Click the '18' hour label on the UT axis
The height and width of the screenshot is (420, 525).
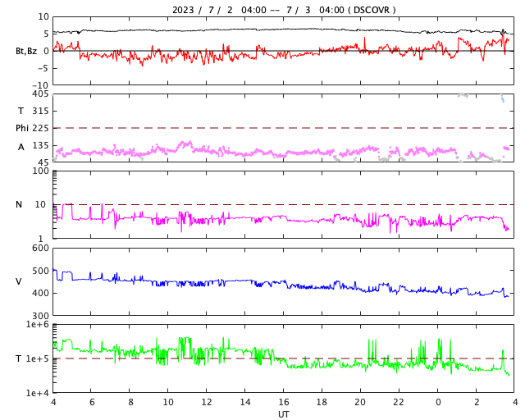(x=322, y=402)
